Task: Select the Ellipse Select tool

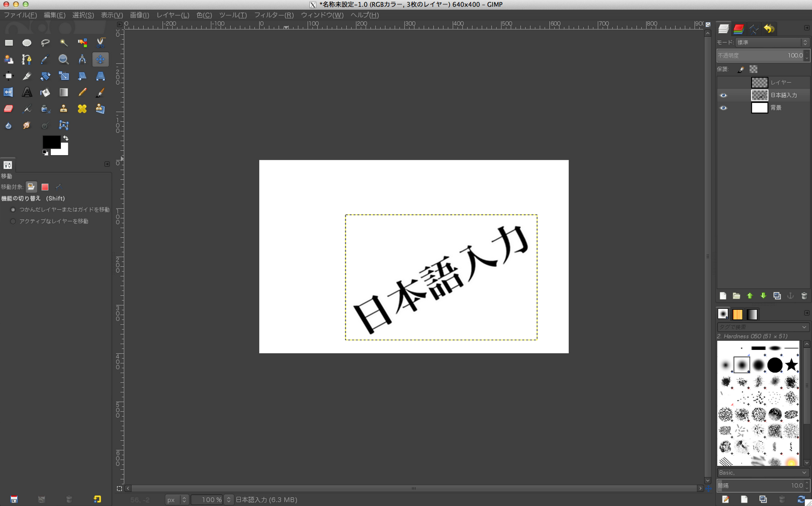Action: (x=27, y=43)
